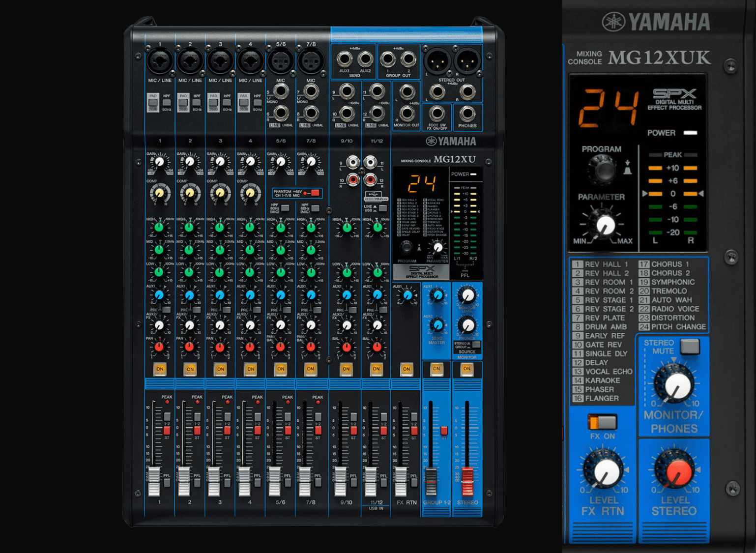Toggle the ON button for channel 5/6
The height and width of the screenshot is (553, 756).
[x=281, y=369]
